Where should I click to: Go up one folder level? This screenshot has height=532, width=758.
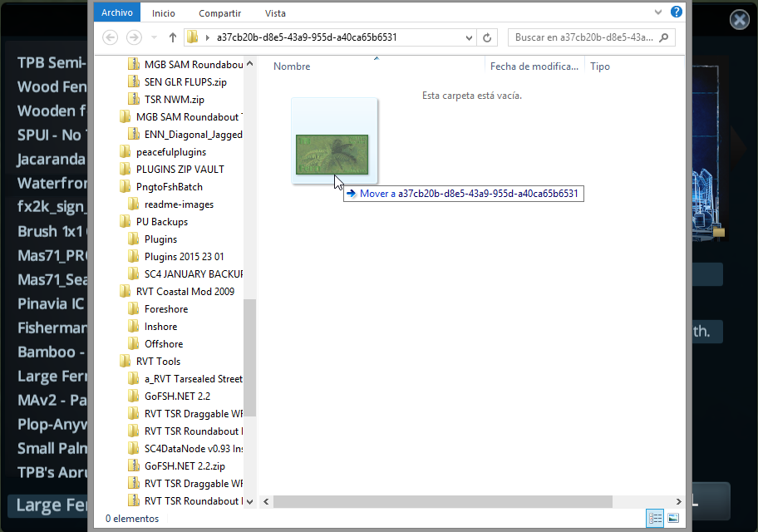click(173, 37)
